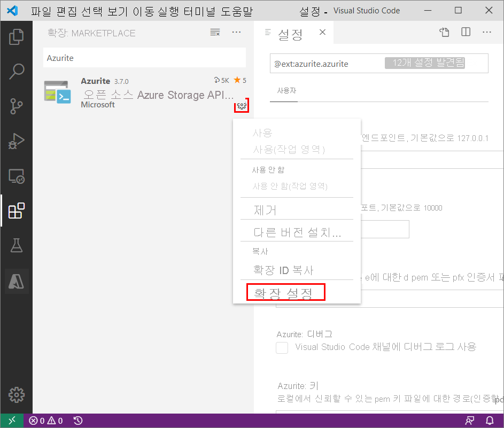The width and height of the screenshot is (504, 428).
Task: Open the 보기 menu
Action: [118, 12]
